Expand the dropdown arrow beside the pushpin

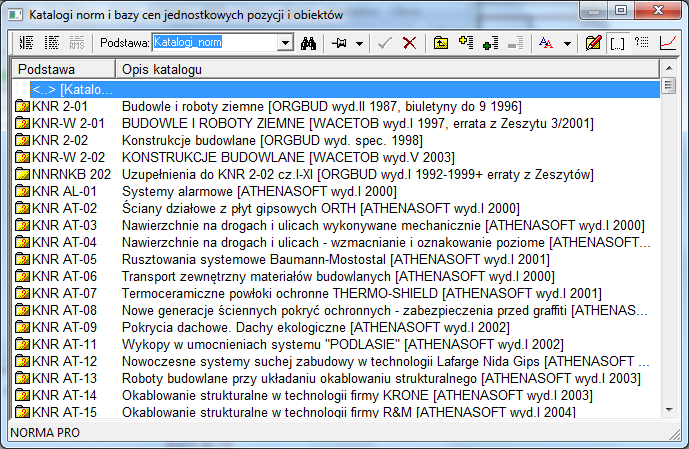tap(361, 43)
